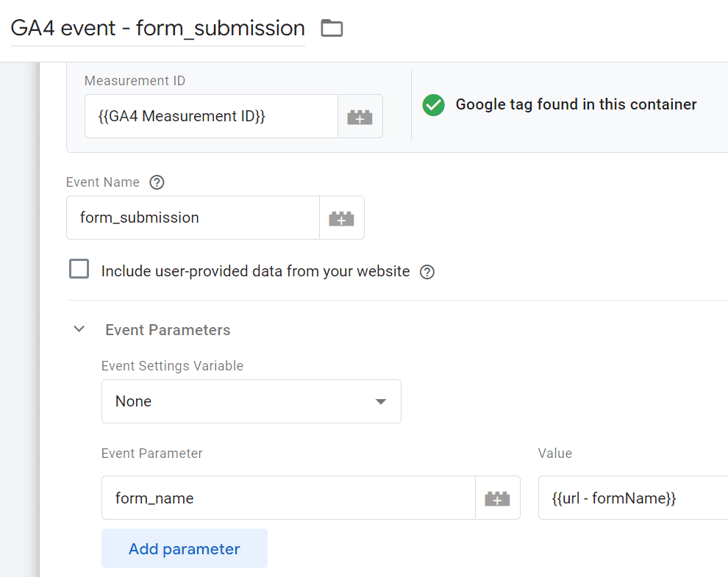The image size is (728, 577).
Task: Click the Event Parameters section heading
Action: 168,330
